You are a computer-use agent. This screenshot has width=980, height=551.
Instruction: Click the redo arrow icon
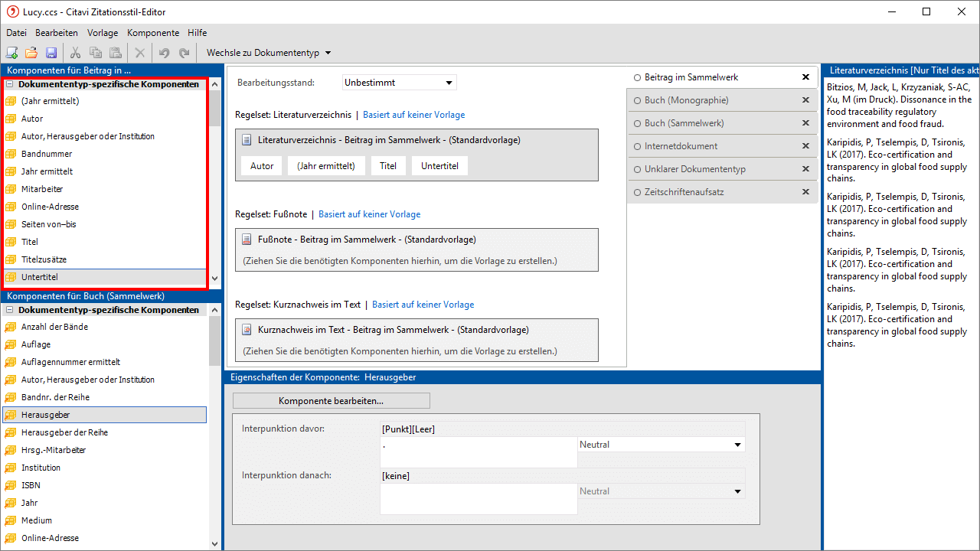pos(184,53)
